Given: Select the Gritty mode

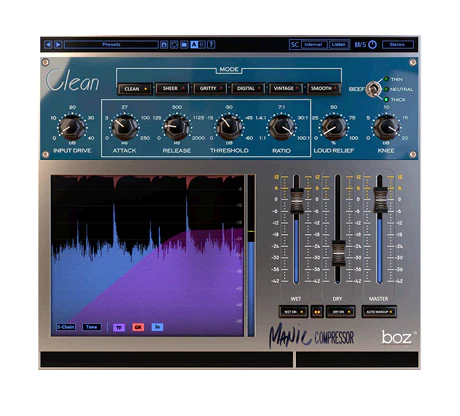Looking at the screenshot, I should tap(210, 89).
